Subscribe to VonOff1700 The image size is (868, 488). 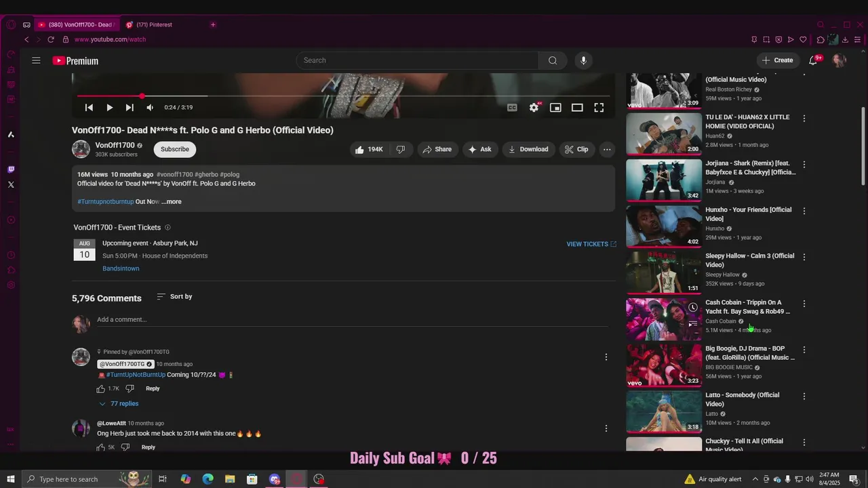[175, 149]
